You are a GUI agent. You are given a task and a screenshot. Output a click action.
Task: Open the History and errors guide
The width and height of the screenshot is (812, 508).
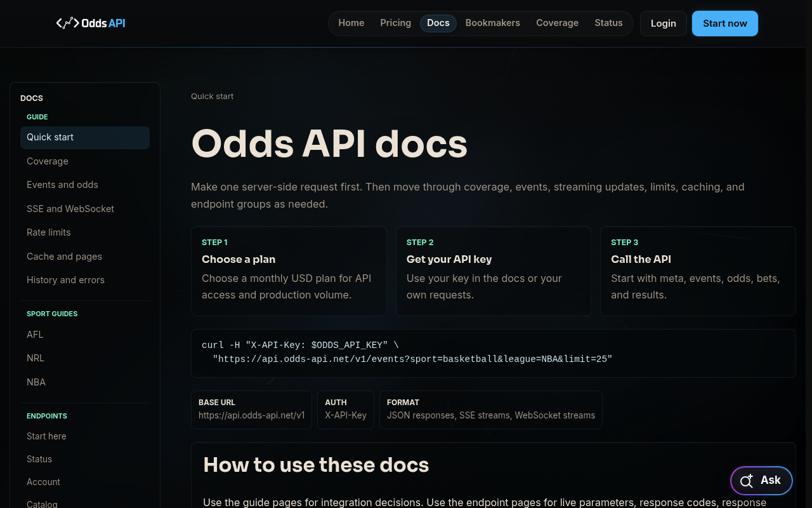tap(85, 280)
